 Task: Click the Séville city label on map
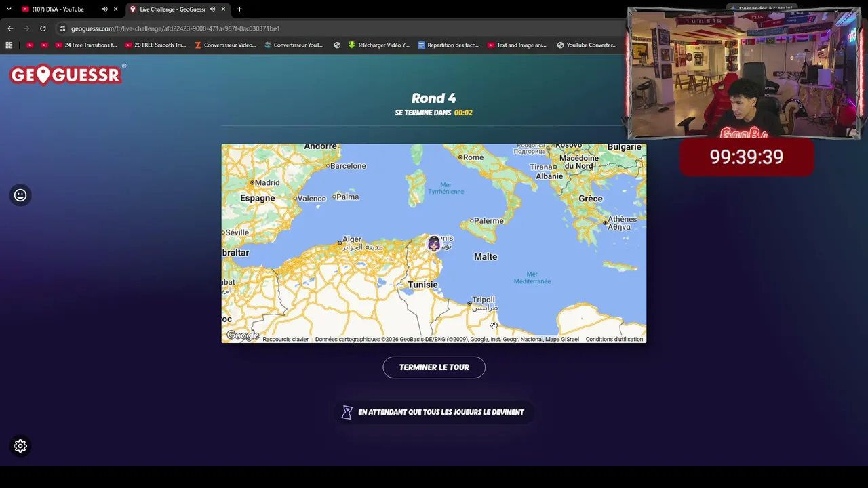pos(237,232)
